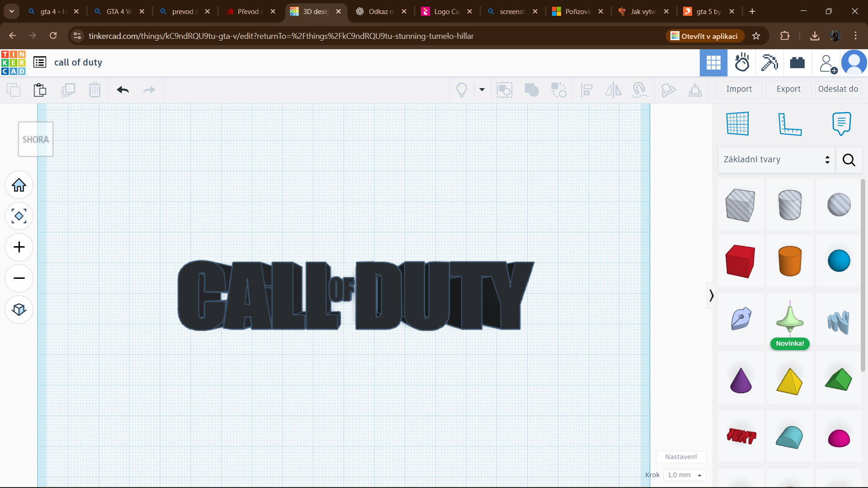
Task: Click the Cruise tool icon
Action: click(x=640, y=90)
